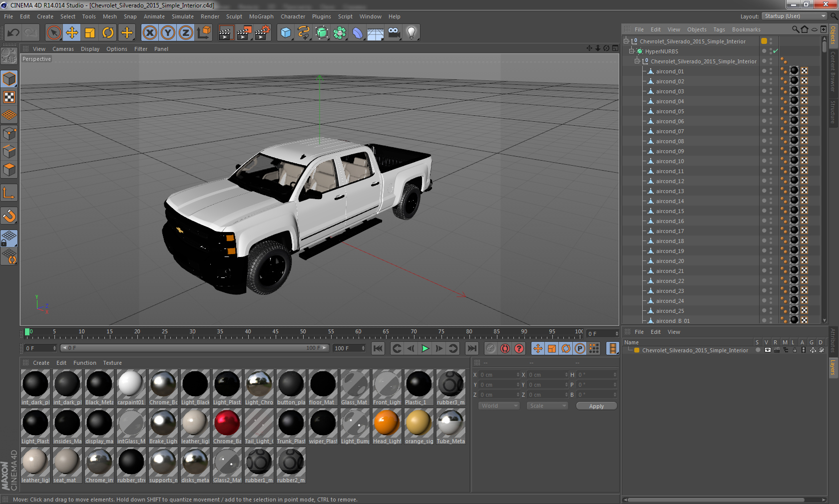Switch to Model mode cube icon
Viewport: 839px width, 504px height.
(9, 79)
